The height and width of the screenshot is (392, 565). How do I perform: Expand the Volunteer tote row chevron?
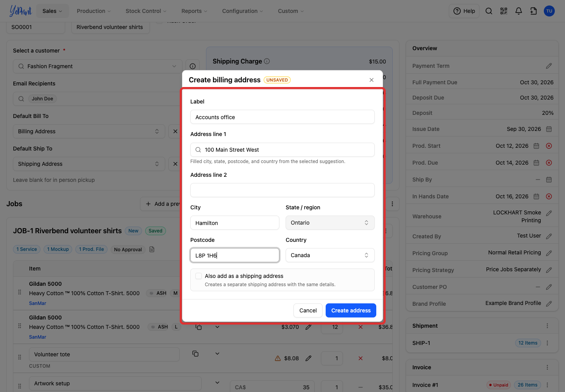(x=217, y=354)
